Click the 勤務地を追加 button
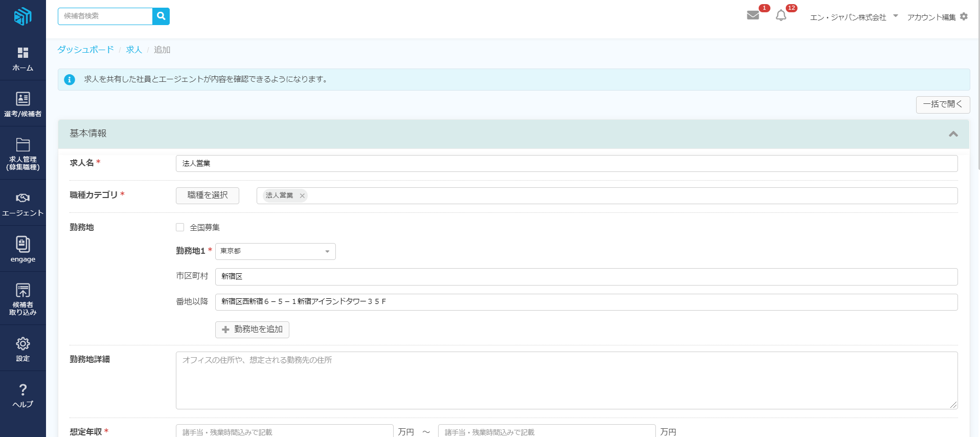Screen dimensions: 980x437 [x=252, y=330]
